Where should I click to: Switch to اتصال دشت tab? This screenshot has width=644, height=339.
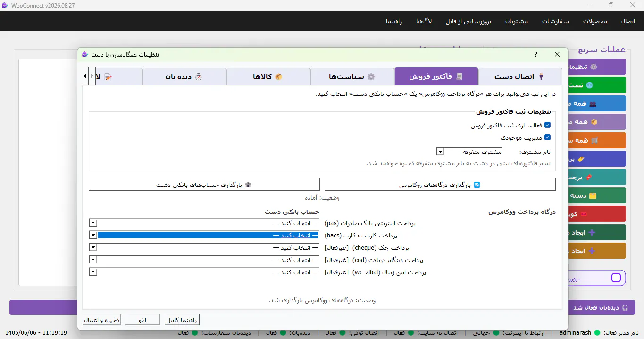pyautogui.click(x=520, y=76)
